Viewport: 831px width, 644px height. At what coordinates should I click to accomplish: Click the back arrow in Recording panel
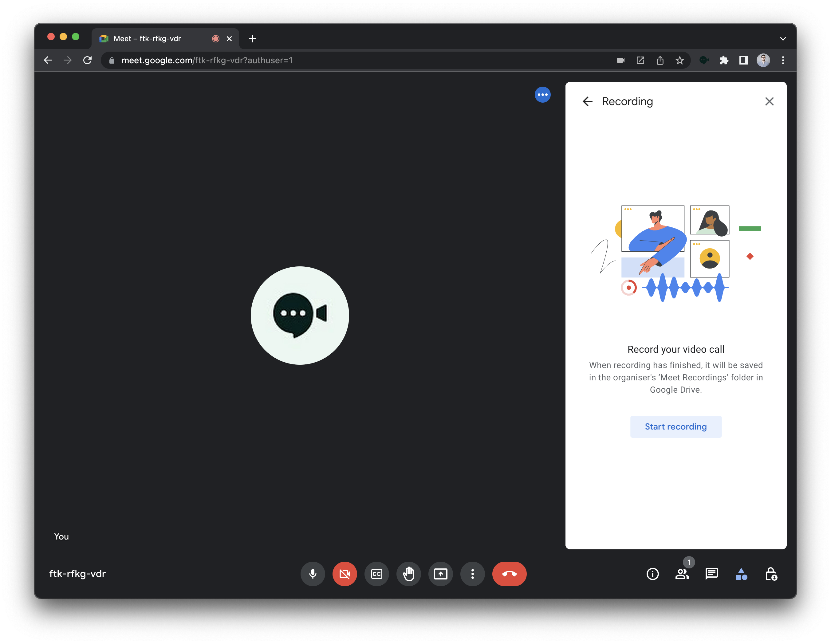[x=585, y=101]
